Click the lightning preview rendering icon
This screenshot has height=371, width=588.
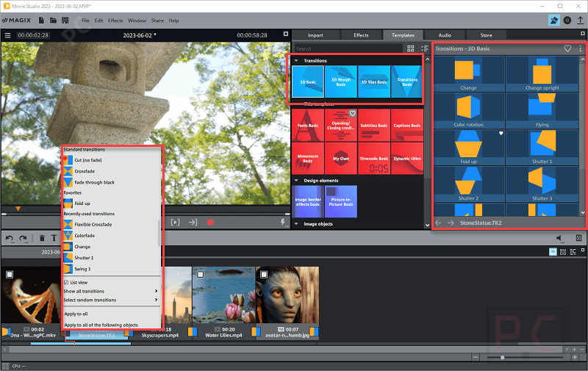click(283, 223)
